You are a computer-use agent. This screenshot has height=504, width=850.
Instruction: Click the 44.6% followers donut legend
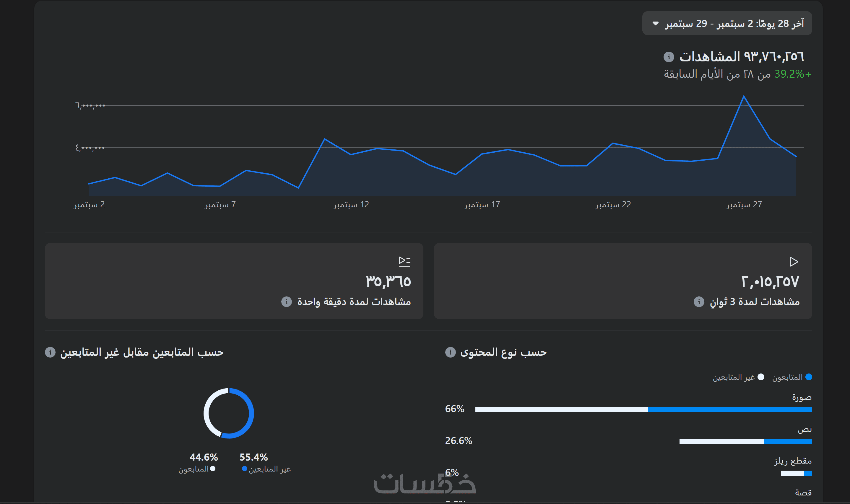click(203, 457)
